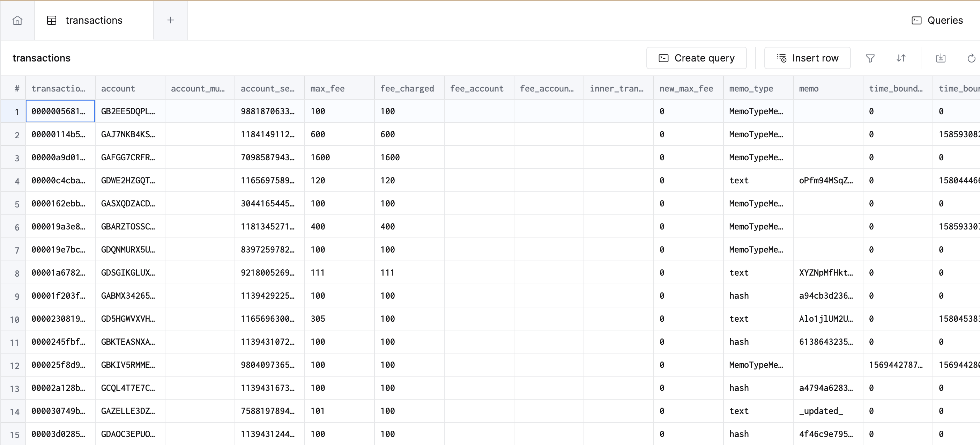This screenshot has height=445, width=980.
Task: Export table data using the download icon
Action: pos(941,58)
